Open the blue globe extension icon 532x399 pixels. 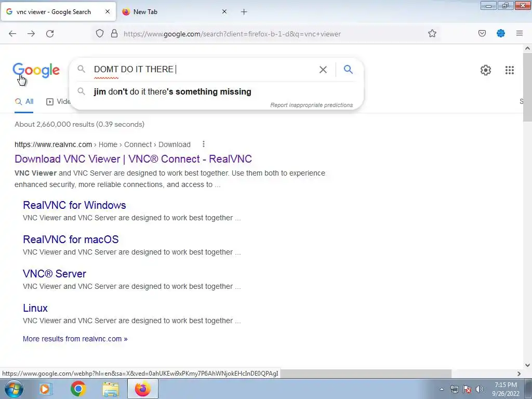click(x=501, y=33)
